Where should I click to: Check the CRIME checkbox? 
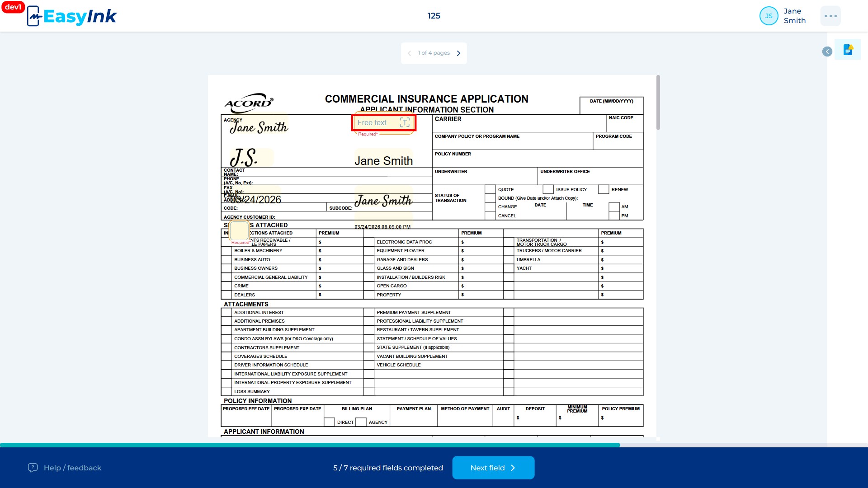click(x=226, y=286)
